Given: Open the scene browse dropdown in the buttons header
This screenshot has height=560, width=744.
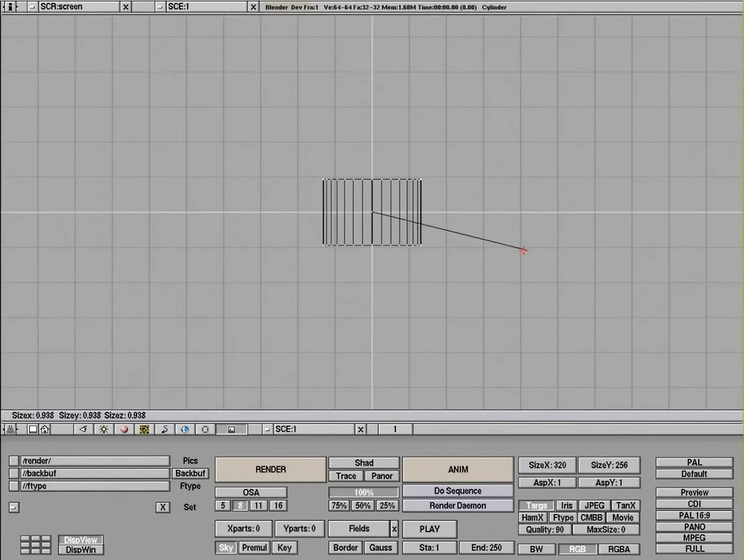Looking at the screenshot, I should [x=267, y=429].
